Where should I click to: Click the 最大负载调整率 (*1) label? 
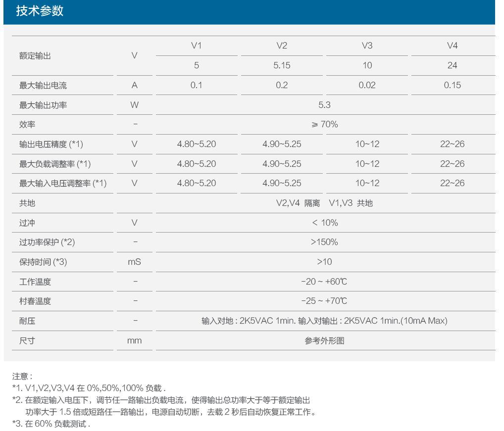pyautogui.click(x=55, y=164)
